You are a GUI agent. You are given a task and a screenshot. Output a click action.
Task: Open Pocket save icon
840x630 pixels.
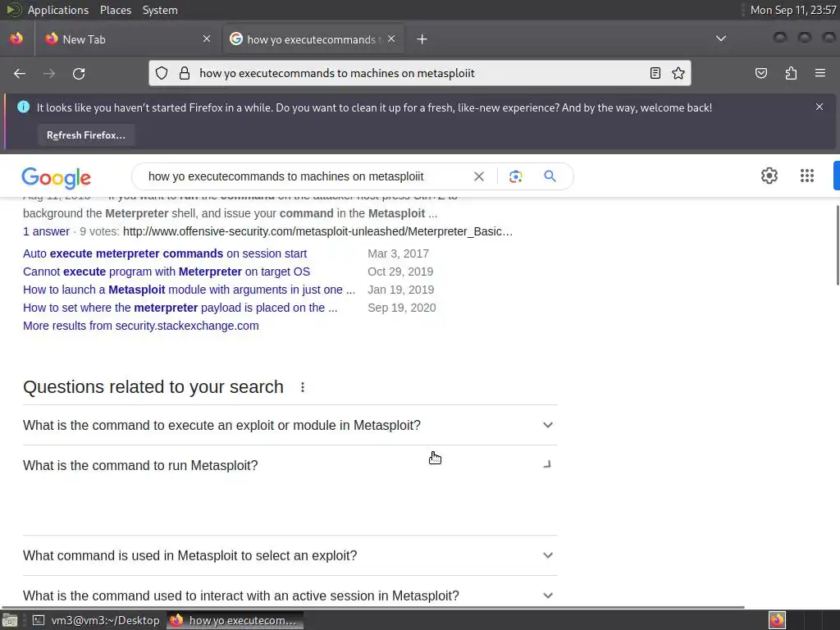pyautogui.click(x=760, y=73)
